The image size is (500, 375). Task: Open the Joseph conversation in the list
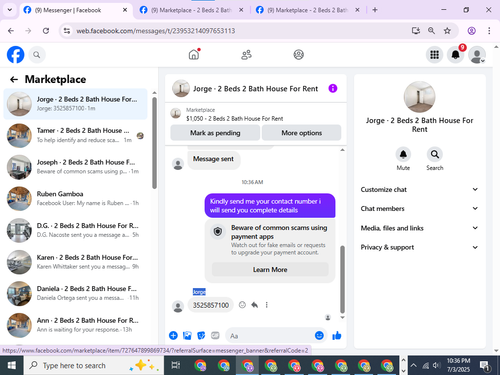point(75,167)
